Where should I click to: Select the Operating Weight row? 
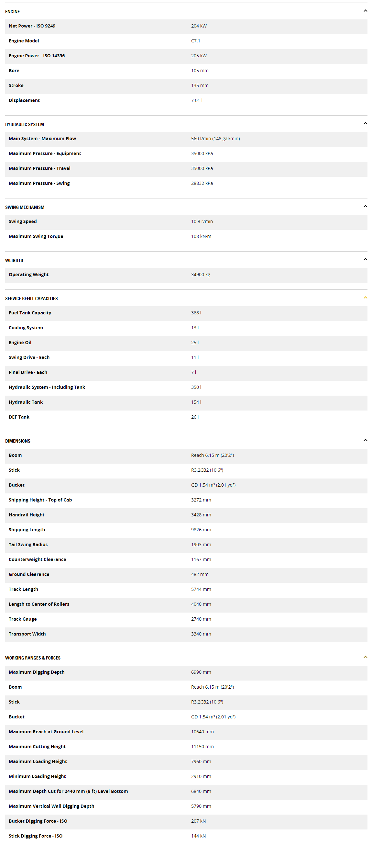click(186, 275)
